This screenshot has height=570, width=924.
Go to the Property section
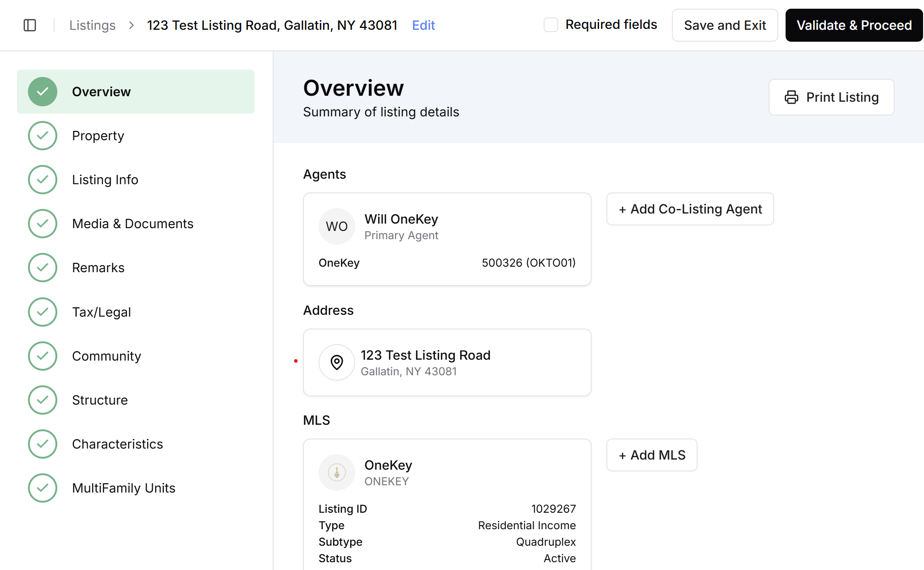coord(136,136)
